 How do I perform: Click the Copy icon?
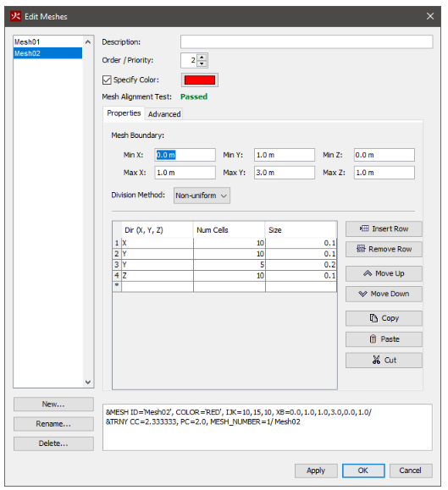pyautogui.click(x=373, y=318)
